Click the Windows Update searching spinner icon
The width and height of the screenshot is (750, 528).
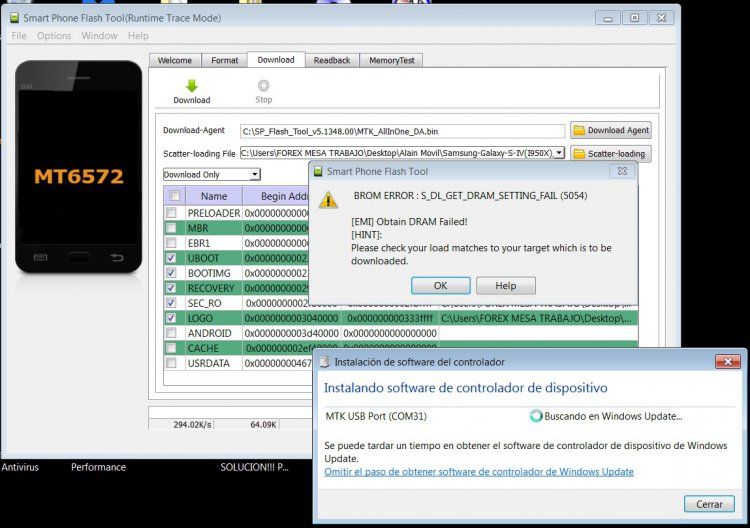pos(536,416)
